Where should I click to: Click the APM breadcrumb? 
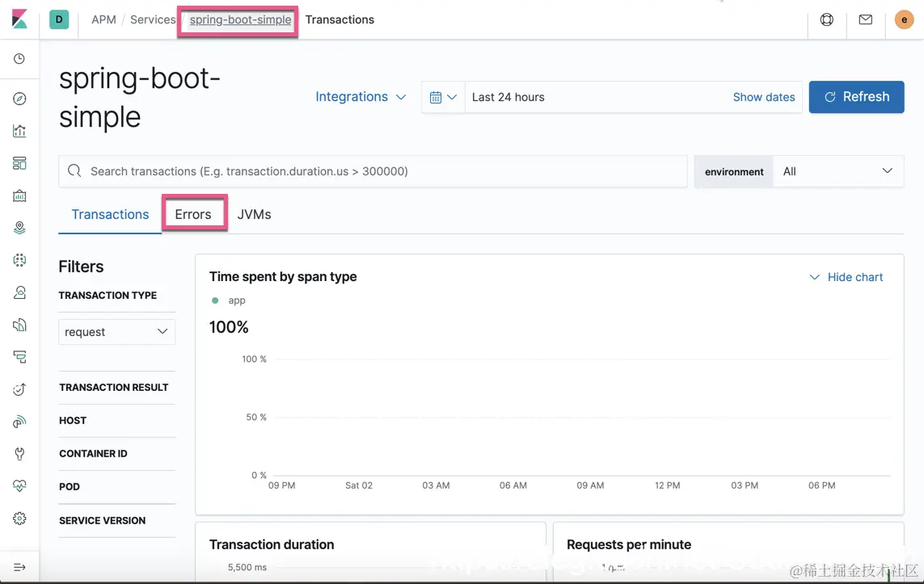pos(103,19)
